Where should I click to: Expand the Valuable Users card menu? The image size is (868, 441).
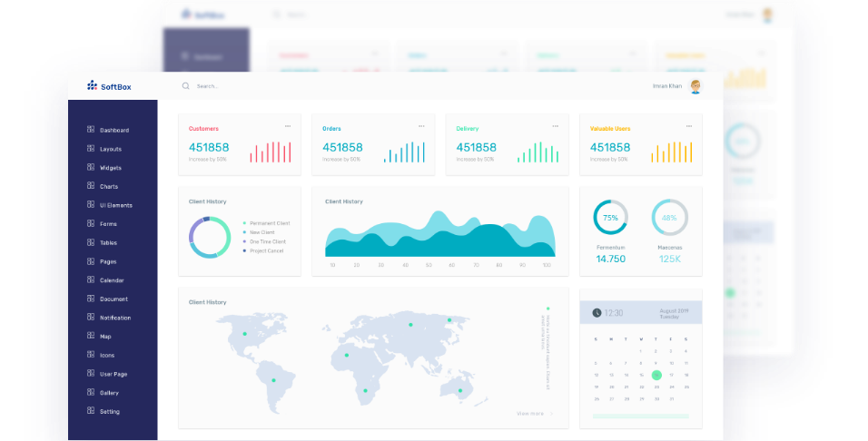(x=689, y=126)
